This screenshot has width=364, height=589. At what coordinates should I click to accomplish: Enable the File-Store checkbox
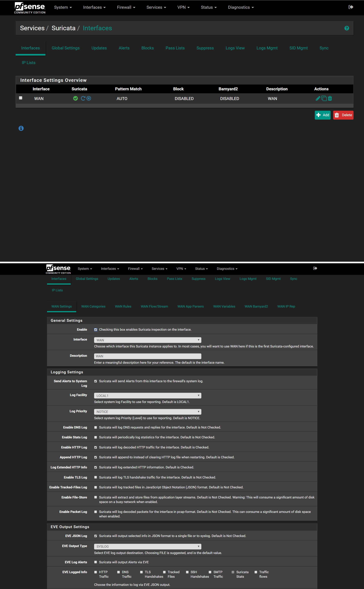coord(96,497)
